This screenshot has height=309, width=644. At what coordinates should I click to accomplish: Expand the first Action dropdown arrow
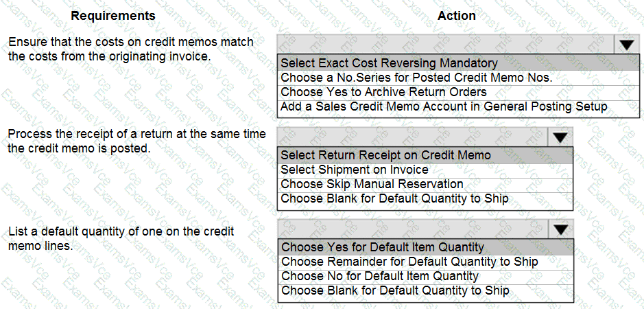click(x=626, y=45)
